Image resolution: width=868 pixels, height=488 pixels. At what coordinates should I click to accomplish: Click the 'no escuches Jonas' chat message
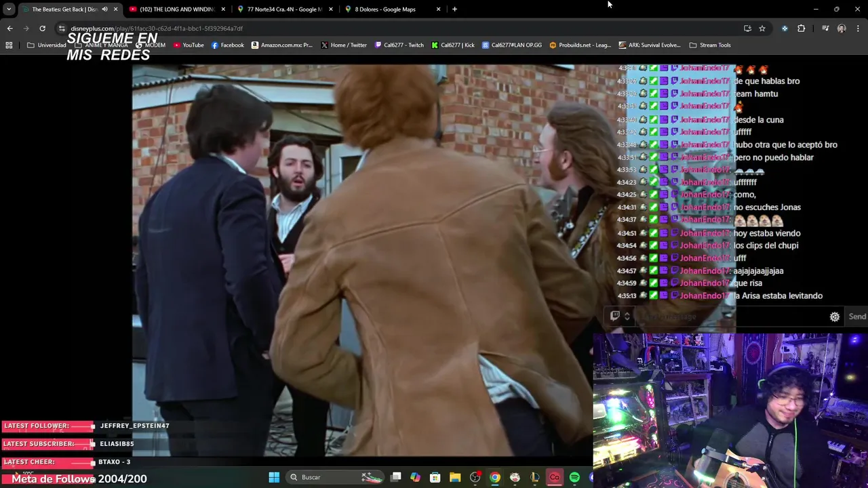coord(767,207)
